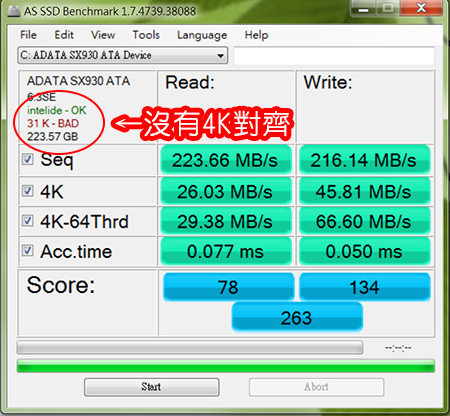Open the Tools menu

[146, 35]
